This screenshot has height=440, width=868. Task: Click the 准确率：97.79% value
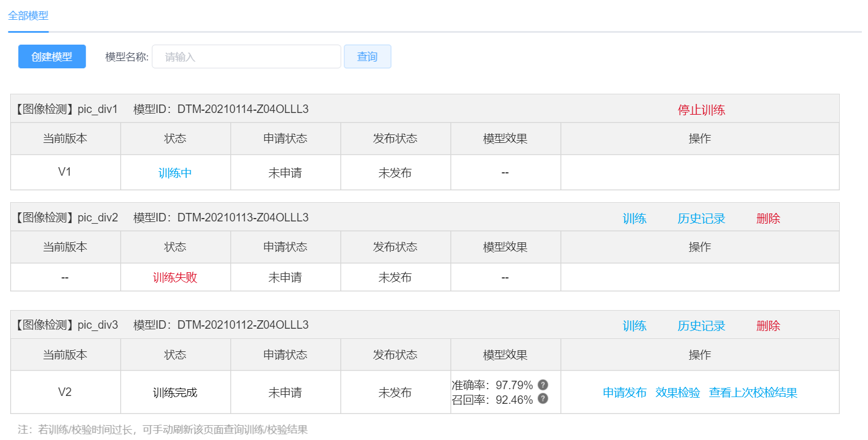tap(493, 385)
